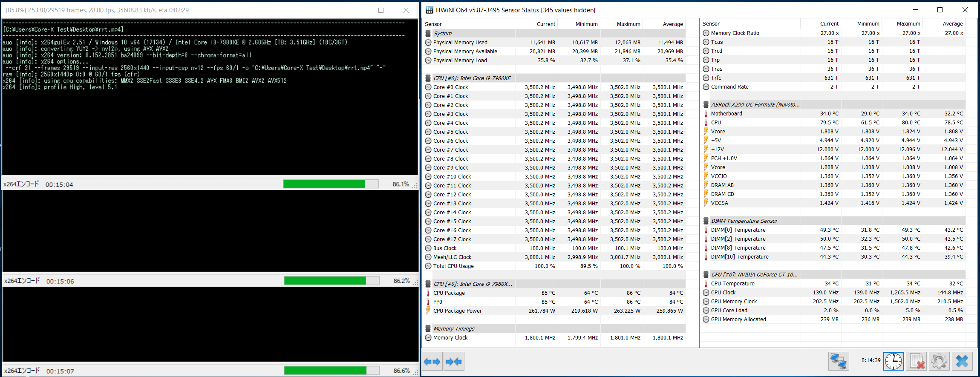Click the 261.784 W CPU package power value
This screenshot has height=377, width=980.
coord(542,311)
